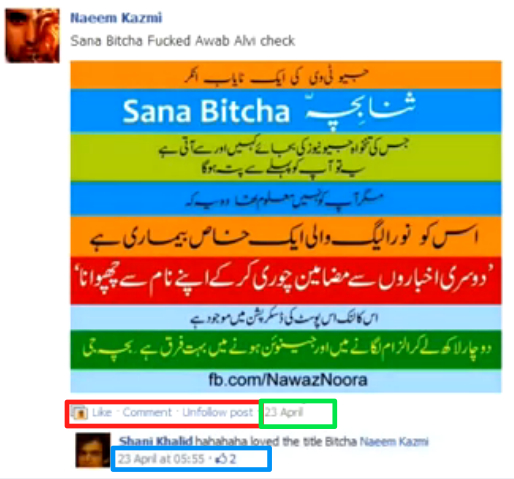Click the Comment link under the post
The width and height of the screenshot is (514, 479).
(x=147, y=412)
